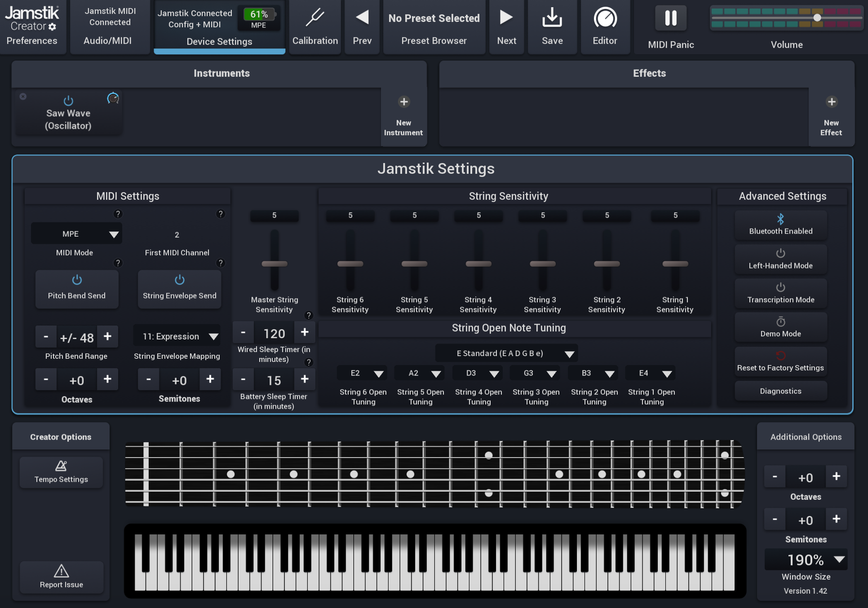Click String 1 Sensitivity slider handle

tap(675, 264)
